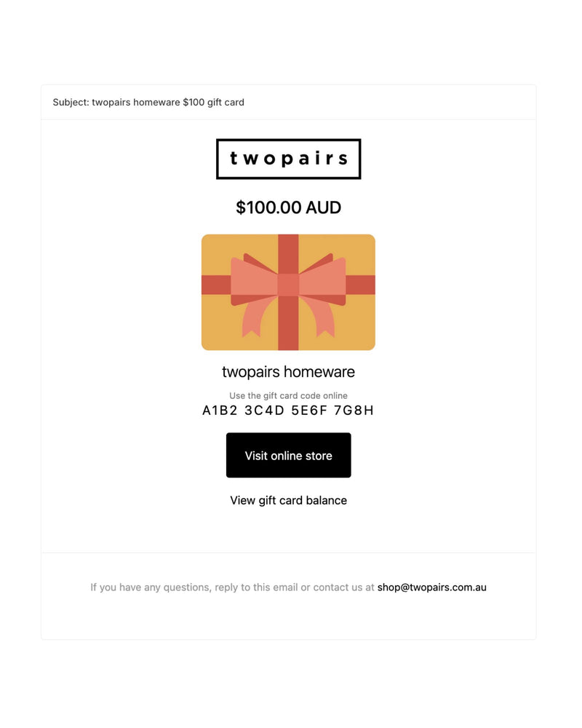Click the right loop of the bow

[x=324, y=279]
